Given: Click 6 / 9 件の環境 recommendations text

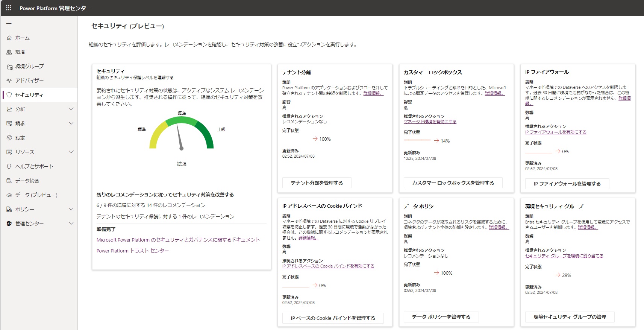Looking at the screenshot, I should tap(151, 205).
